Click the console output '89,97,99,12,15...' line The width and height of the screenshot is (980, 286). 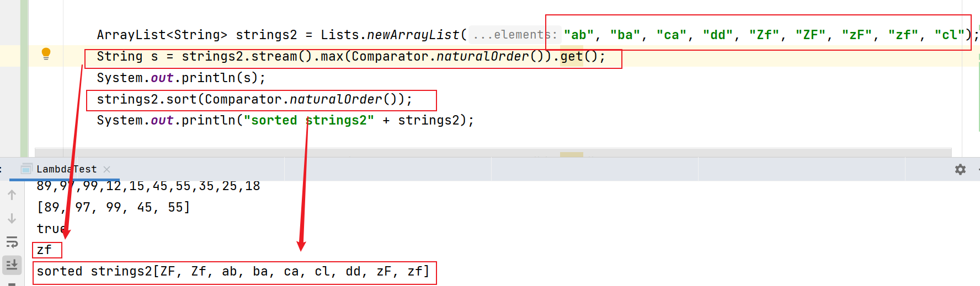tap(148, 186)
